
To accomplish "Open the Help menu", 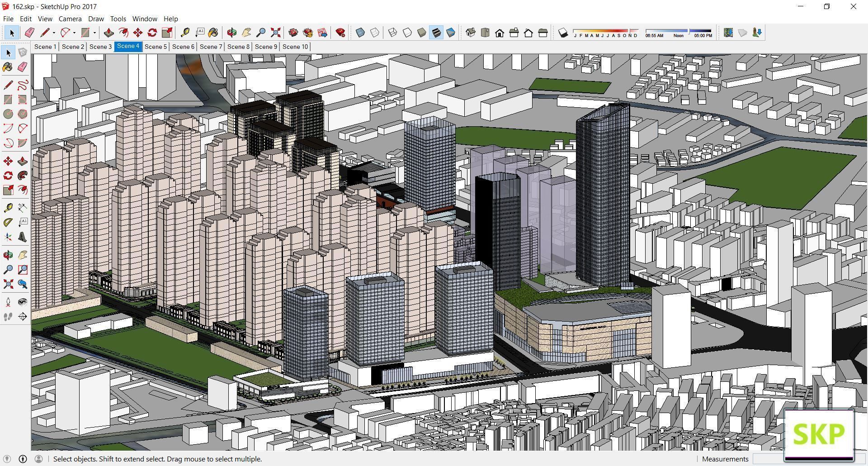I will (x=170, y=19).
